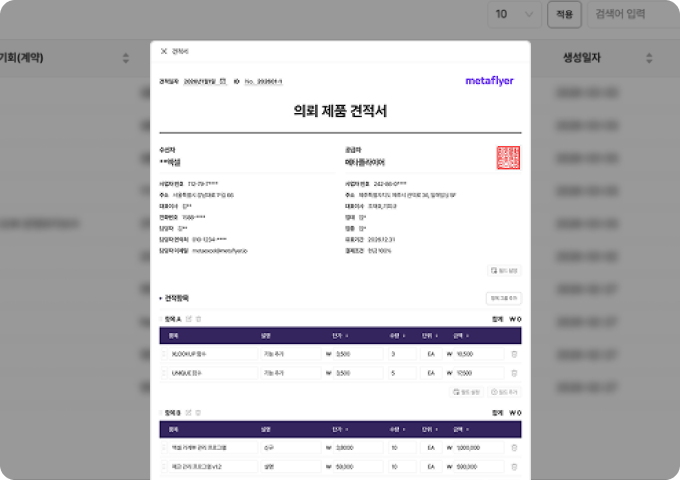Delete the XLOOKUP row with trash icon

pos(514,354)
